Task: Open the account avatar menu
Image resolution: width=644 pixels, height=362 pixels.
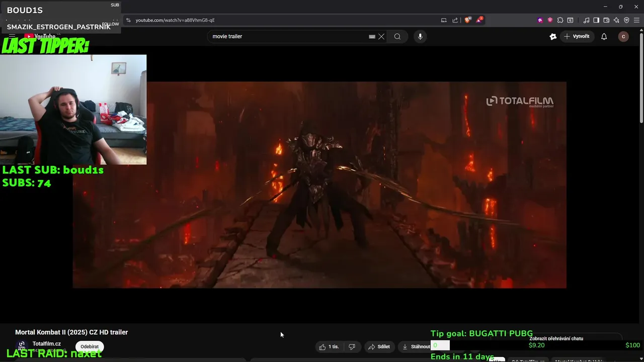Action: click(623, 36)
